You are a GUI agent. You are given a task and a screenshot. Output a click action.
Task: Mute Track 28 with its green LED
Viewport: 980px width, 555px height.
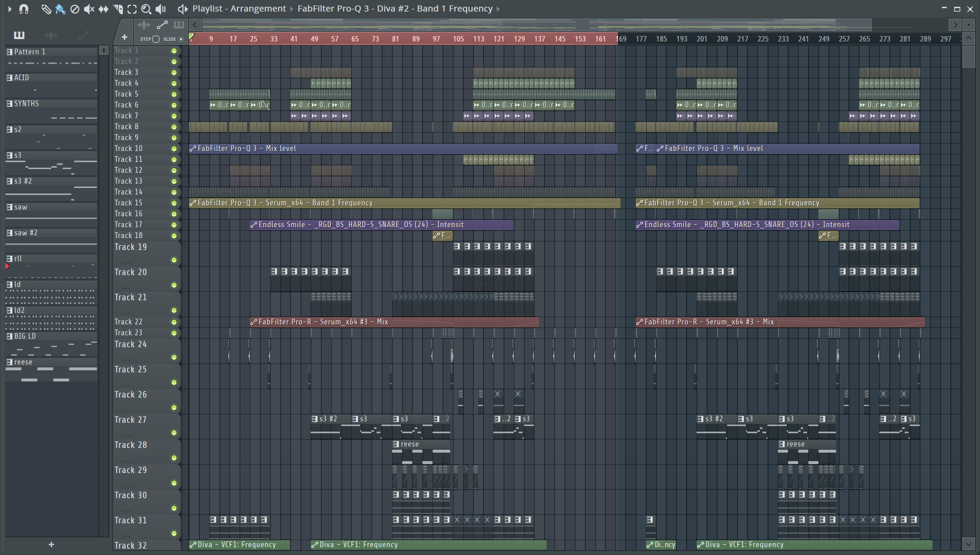coord(174,458)
